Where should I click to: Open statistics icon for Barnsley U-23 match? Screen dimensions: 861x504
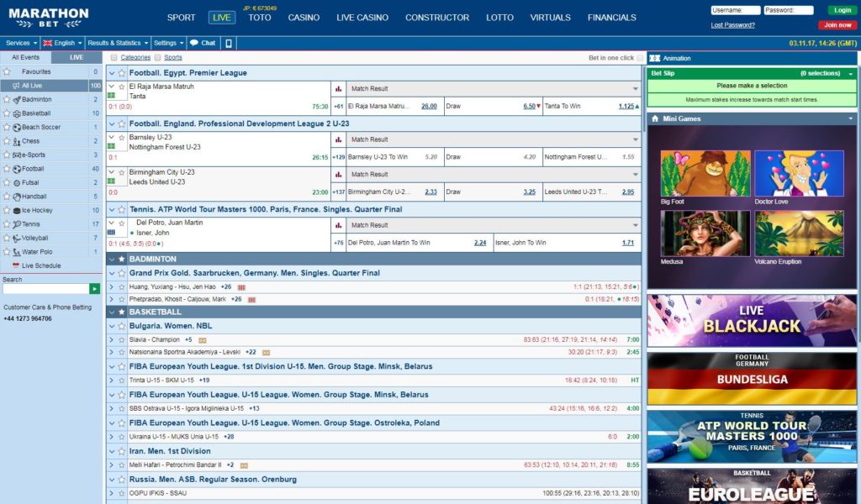coord(338,139)
